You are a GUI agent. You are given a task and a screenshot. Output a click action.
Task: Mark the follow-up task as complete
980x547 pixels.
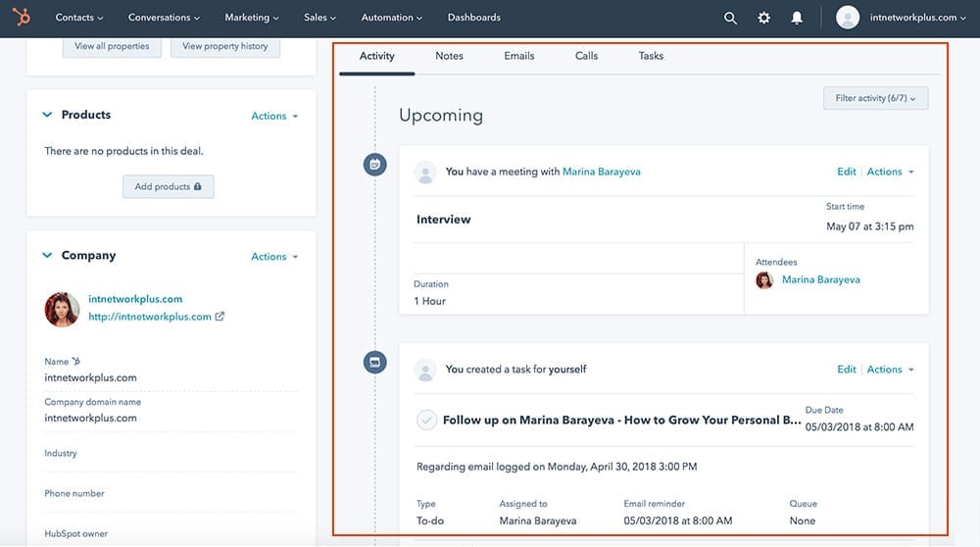point(426,421)
